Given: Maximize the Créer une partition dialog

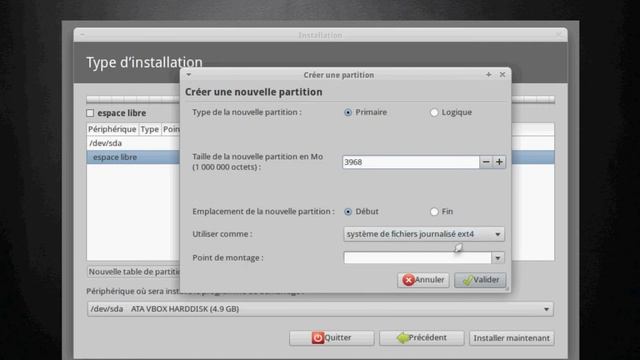Looking at the screenshot, I should point(489,75).
